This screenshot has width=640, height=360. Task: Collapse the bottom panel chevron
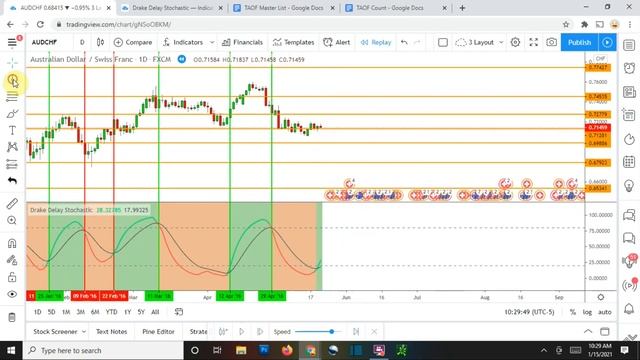coord(588,331)
